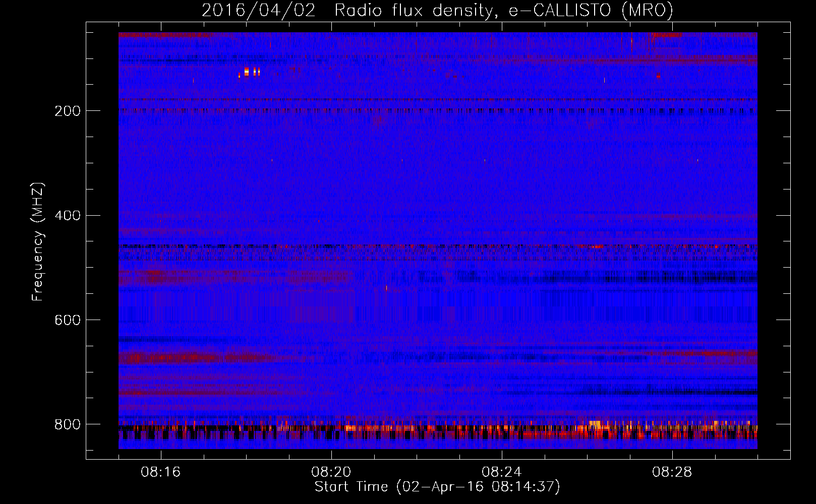Click the bright yellow burst cluster near the top left
The width and height of the screenshot is (816, 504).
point(250,72)
